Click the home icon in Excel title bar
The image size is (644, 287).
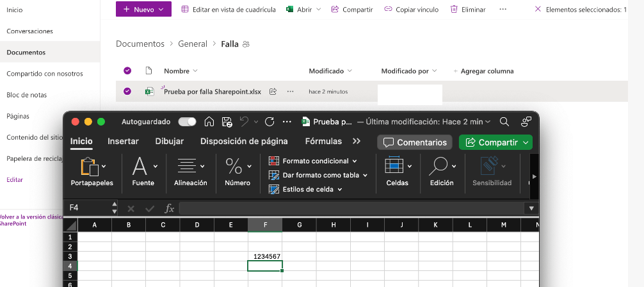(209, 122)
